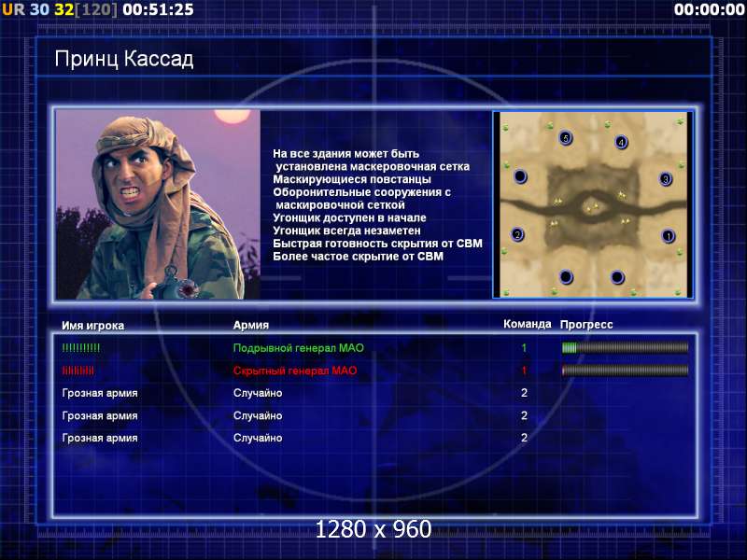Click the "Команда" column header
Viewport: 747px width, 560px height.
[527, 324]
